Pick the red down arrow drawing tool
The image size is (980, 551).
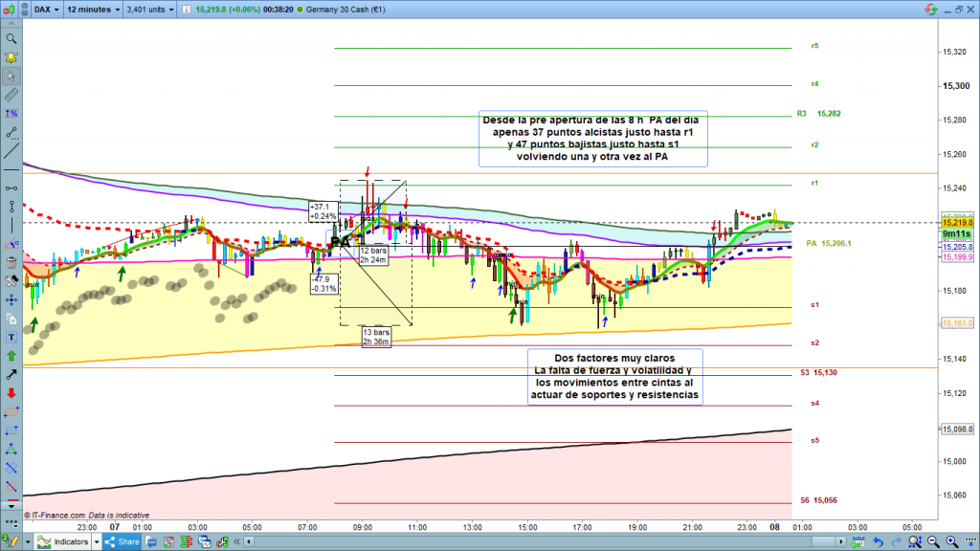pyautogui.click(x=11, y=393)
